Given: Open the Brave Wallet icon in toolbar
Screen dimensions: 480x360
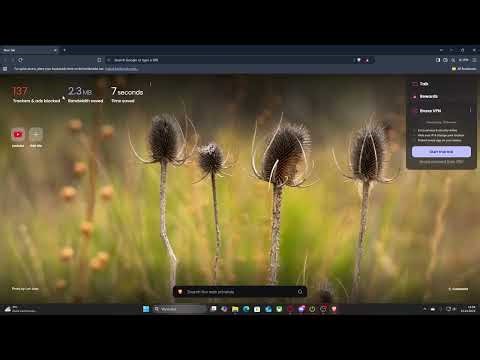Looking at the screenshot, I should [446, 60].
